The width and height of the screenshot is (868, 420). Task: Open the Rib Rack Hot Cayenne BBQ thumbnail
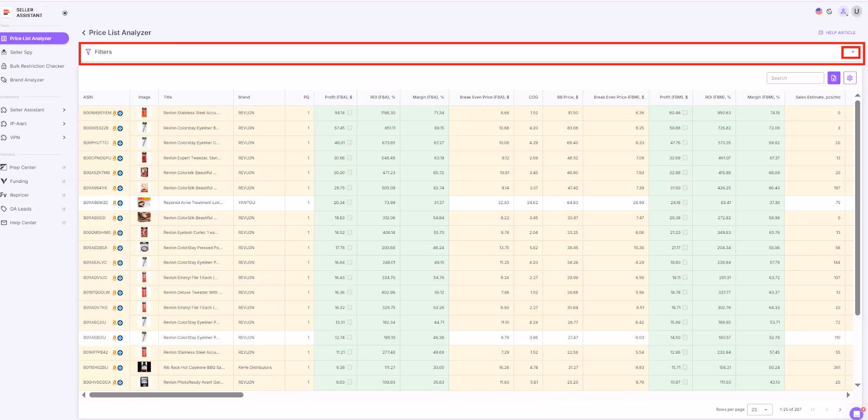[x=144, y=367]
